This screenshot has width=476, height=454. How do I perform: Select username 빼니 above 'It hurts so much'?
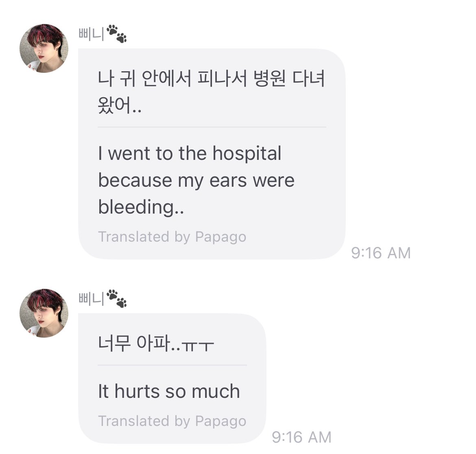click(x=91, y=299)
